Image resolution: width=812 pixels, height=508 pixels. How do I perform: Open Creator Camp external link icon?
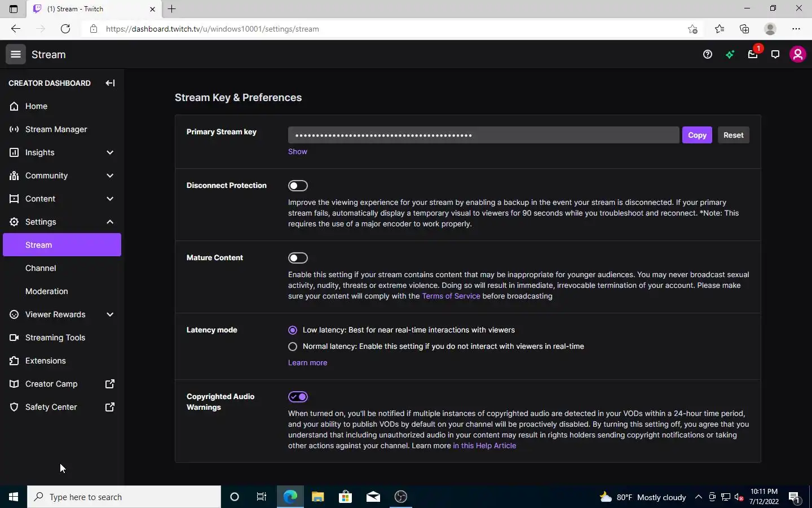click(x=110, y=384)
